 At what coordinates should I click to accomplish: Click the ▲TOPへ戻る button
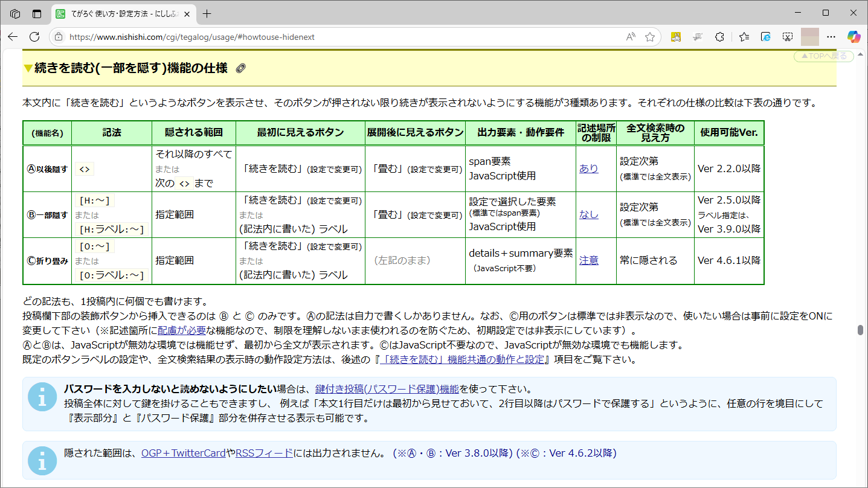pos(823,56)
